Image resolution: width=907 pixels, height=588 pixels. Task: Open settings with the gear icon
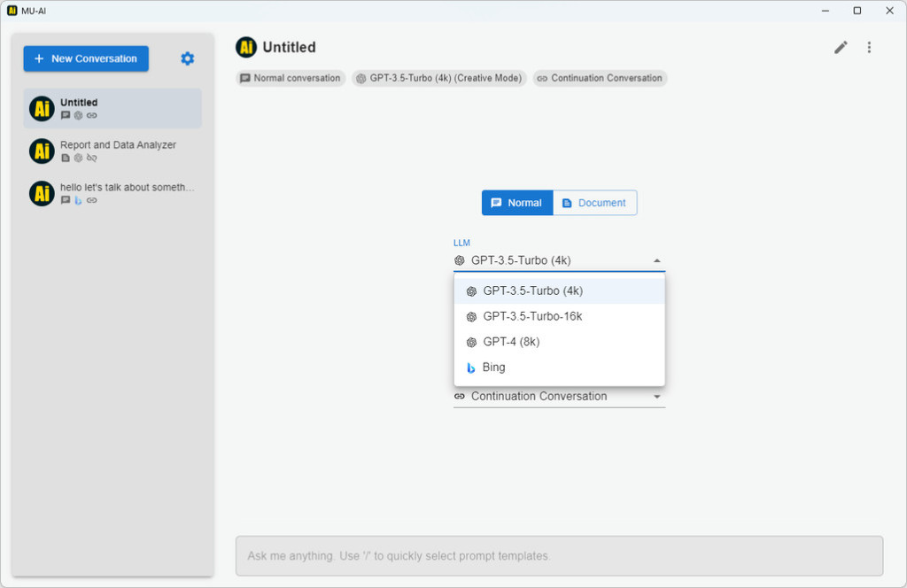click(188, 58)
